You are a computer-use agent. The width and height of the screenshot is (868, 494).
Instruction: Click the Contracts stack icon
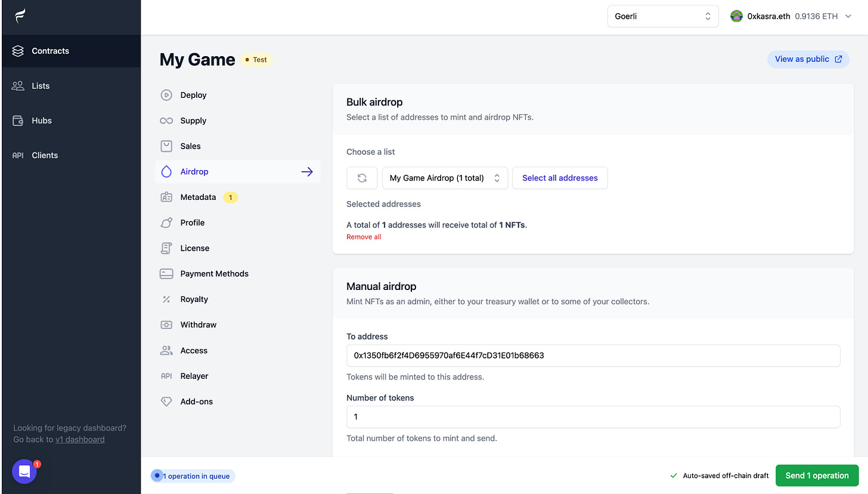pos(18,51)
